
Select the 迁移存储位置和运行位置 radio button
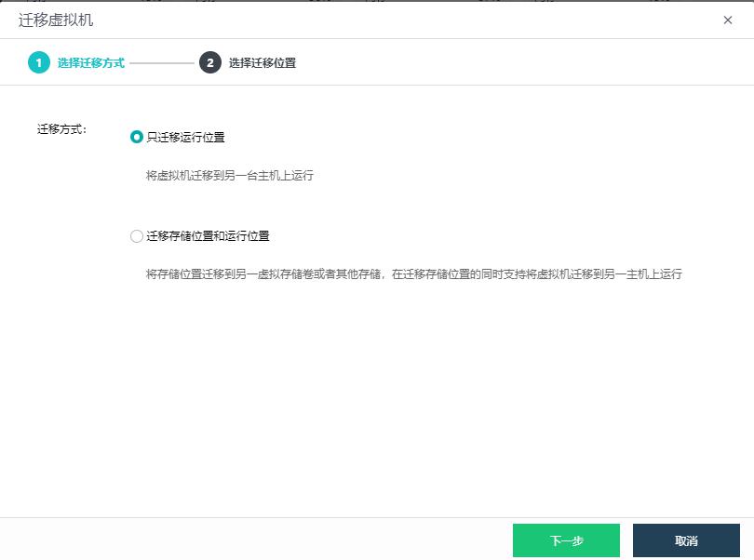[137, 236]
